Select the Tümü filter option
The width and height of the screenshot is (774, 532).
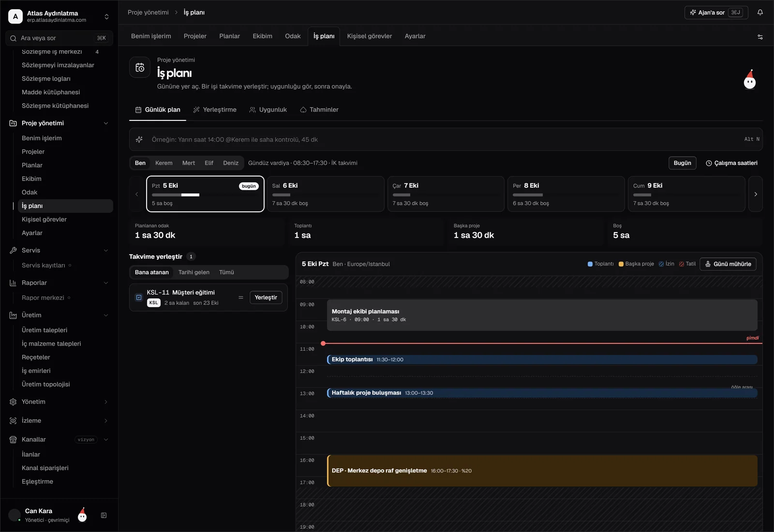tap(226, 272)
